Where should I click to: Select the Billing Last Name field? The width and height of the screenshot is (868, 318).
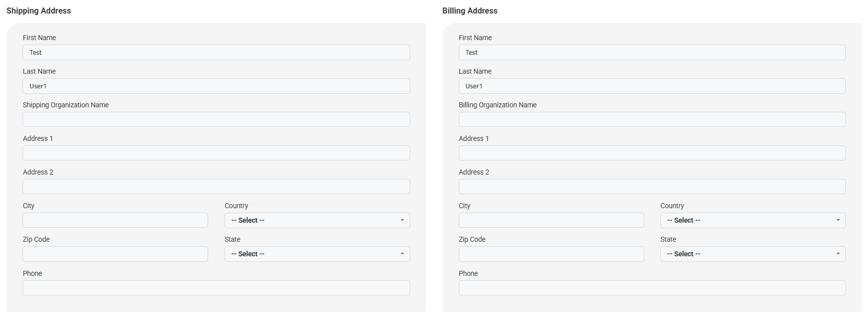652,86
